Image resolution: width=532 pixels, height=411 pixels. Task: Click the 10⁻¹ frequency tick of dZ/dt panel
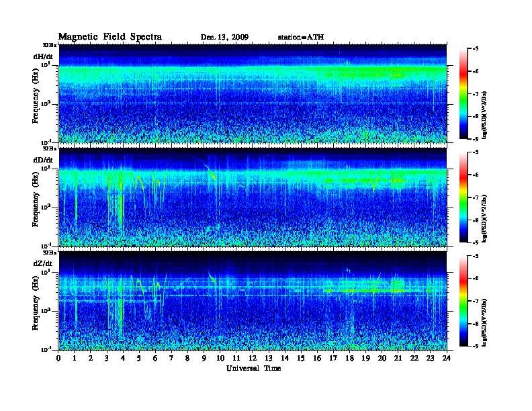pyautogui.click(x=46, y=349)
